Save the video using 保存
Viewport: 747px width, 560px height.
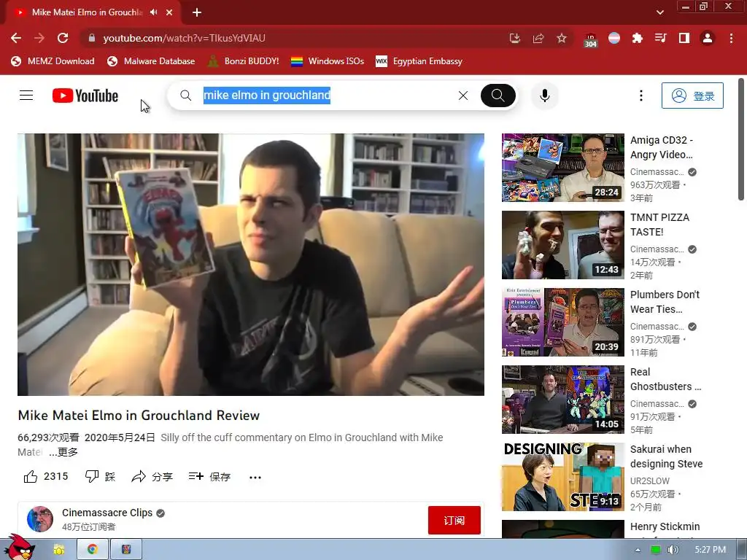209,477
